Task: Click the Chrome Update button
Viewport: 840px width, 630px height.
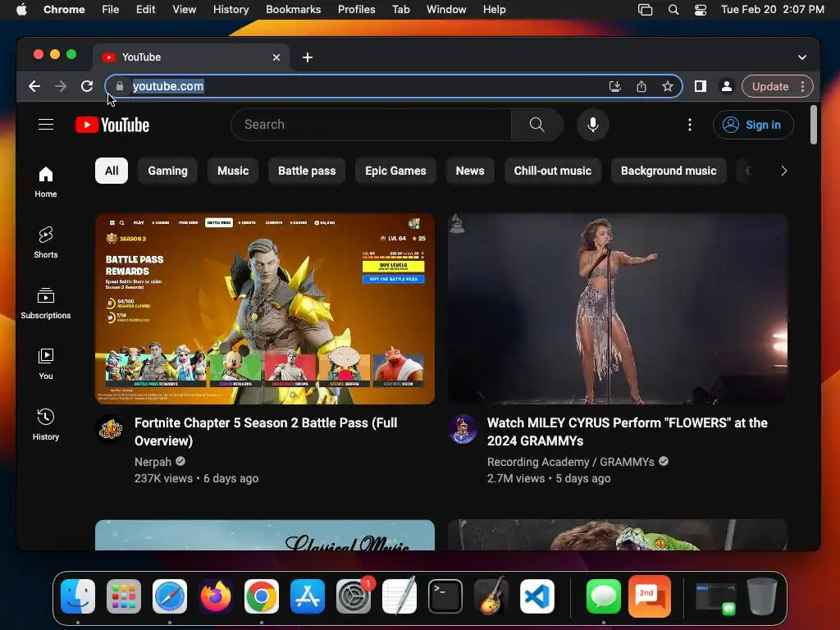Action: (769, 86)
